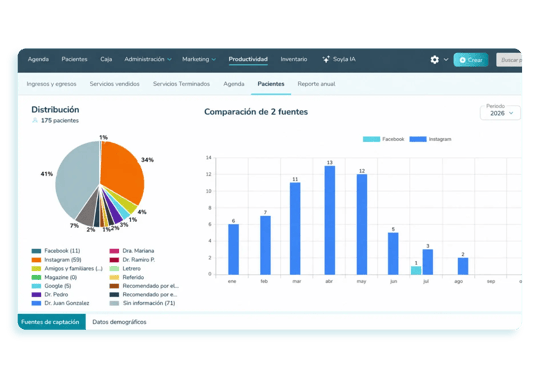Click the March Instagram bar labeled 11
This screenshot has height=383, width=542.
pos(295,228)
